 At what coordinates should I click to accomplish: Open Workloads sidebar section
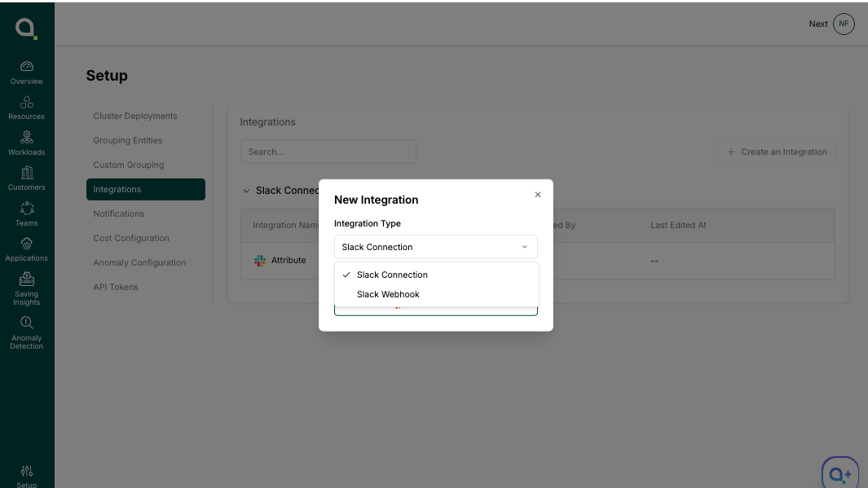pos(27,143)
